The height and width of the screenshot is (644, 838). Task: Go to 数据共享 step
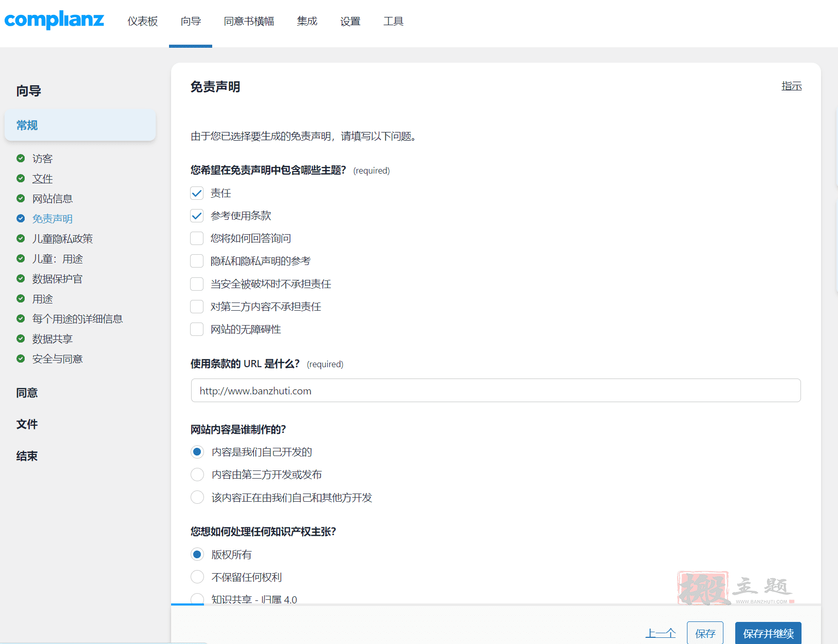coord(52,339)
